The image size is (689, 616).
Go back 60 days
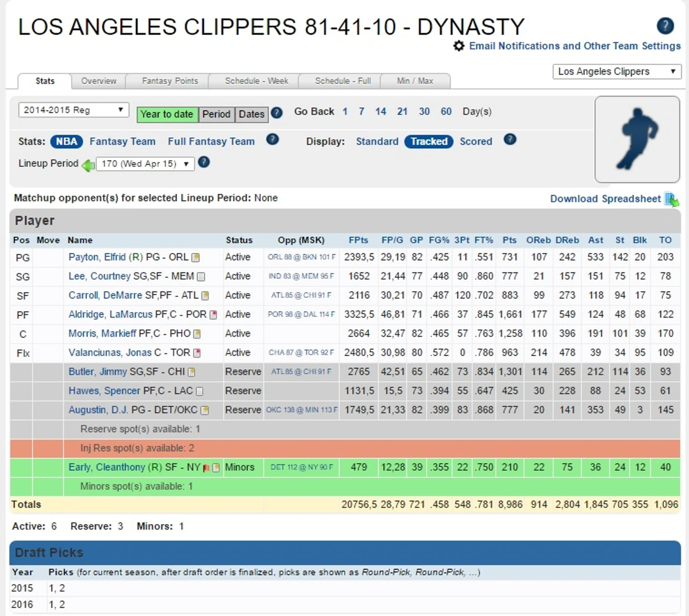446,112
